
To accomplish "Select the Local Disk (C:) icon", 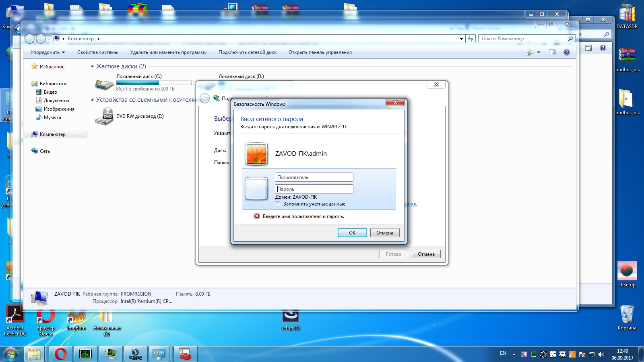I will tap(104, 84).
